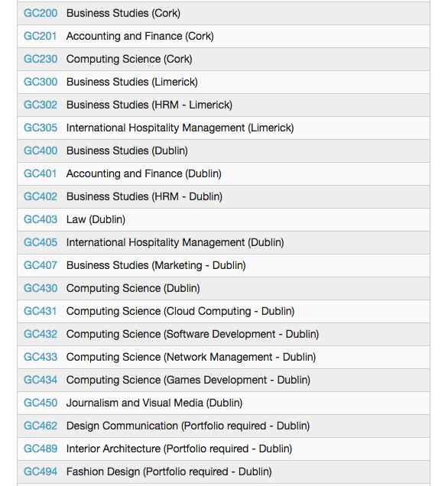The image size is (448, 486).
Task: Open the GC200 course code link
Action: 41,13
